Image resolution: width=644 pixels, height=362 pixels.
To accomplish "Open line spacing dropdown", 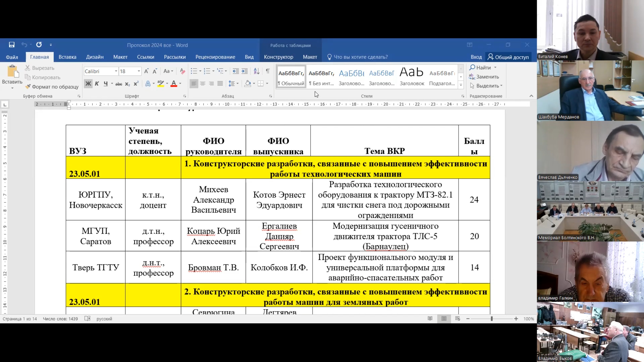I will (234, 84).
